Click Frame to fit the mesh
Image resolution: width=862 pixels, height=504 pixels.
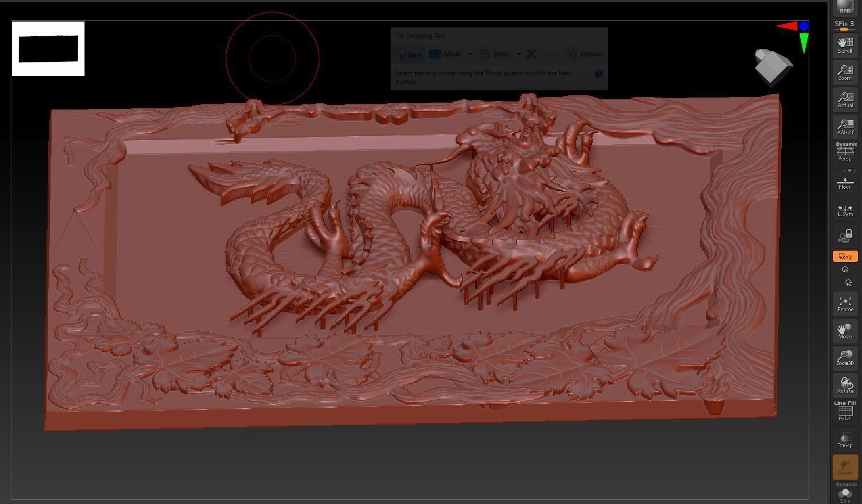(x=845, y=303)
